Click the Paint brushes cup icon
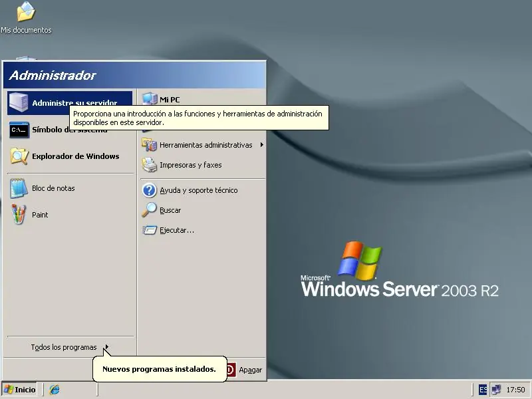The image size is (532, 399). 19,214
